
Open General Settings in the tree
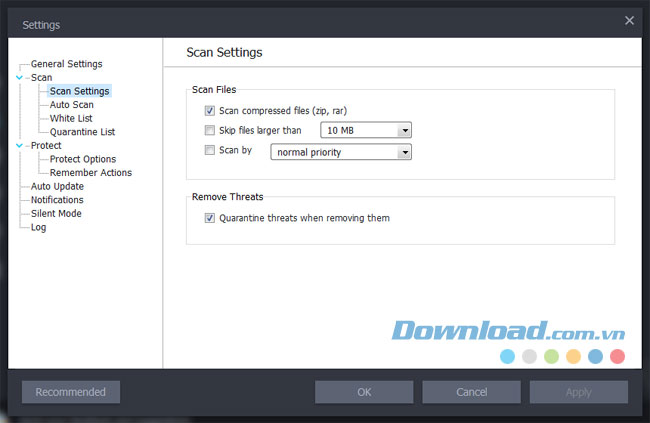(x=66, y=64)
